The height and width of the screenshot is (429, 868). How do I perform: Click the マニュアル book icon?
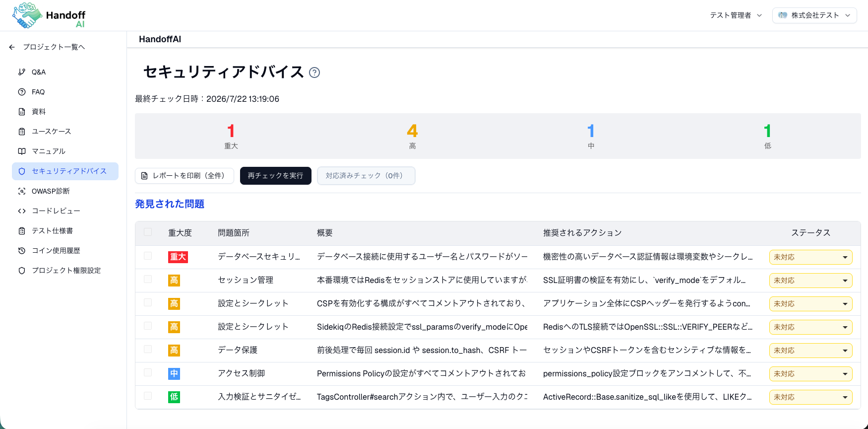tap(22, 151)
